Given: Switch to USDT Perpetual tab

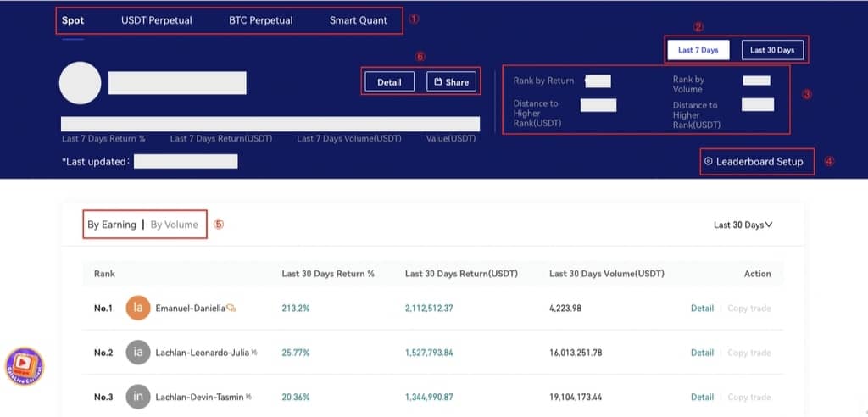Looking at the screenshot, I should (156, 20).
